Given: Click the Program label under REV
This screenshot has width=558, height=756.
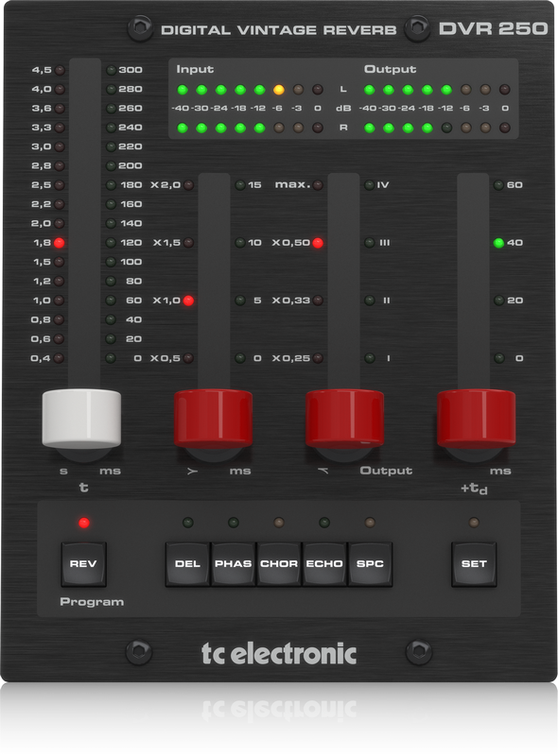Looking at the screenshot, I should 92,602.
